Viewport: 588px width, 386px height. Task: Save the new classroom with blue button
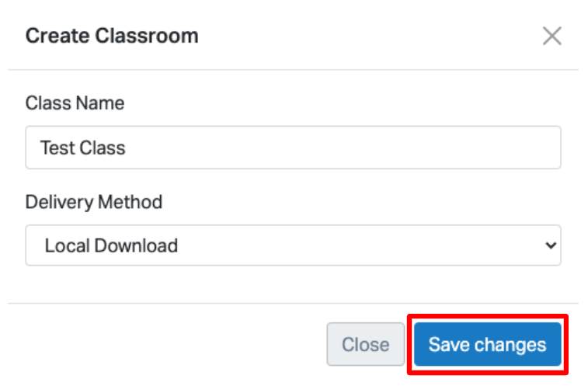pos(487,345)
